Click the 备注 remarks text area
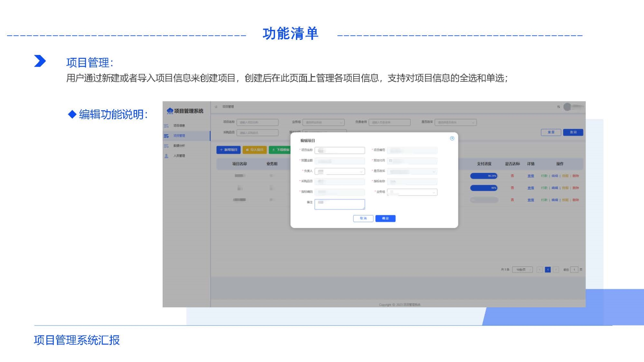644x362 pixels. [339, 204]
